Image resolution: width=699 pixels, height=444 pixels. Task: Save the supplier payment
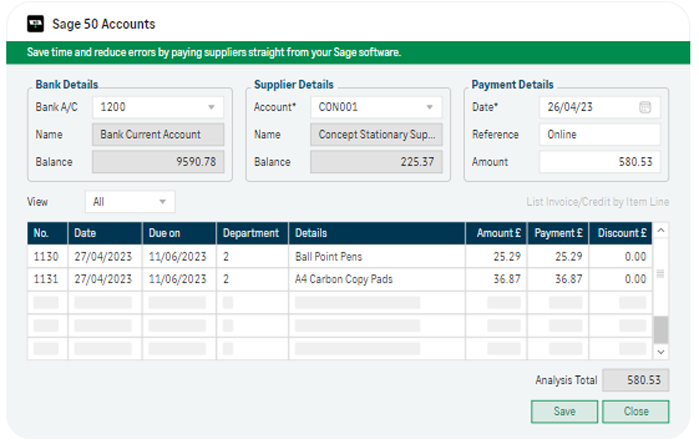[x=564, y=411]
